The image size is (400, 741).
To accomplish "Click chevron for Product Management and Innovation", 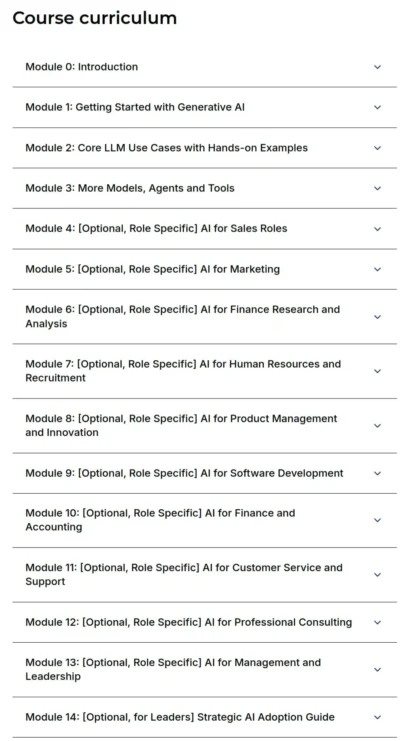I will 377,426.
